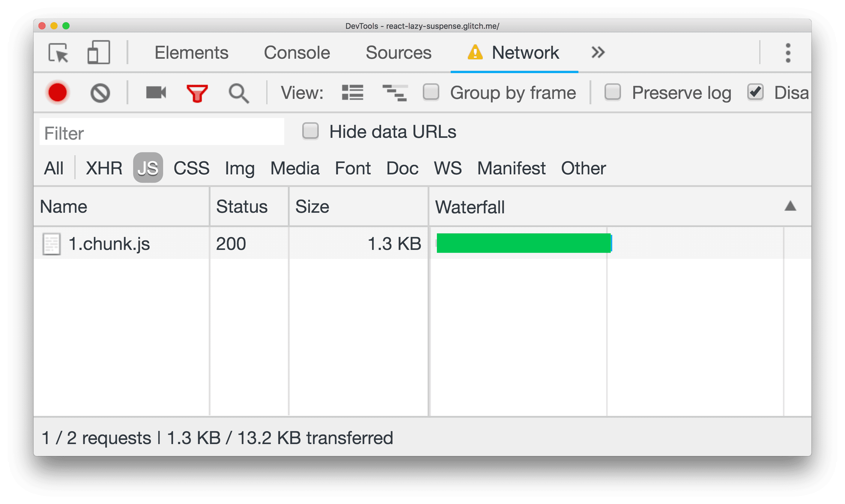Open the DevTools panel selector (>>)

click(x=598, y=52)
